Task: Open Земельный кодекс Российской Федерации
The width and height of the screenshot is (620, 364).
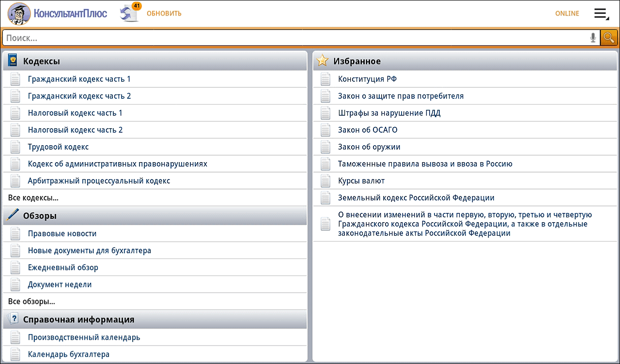Action: [465, 197]
